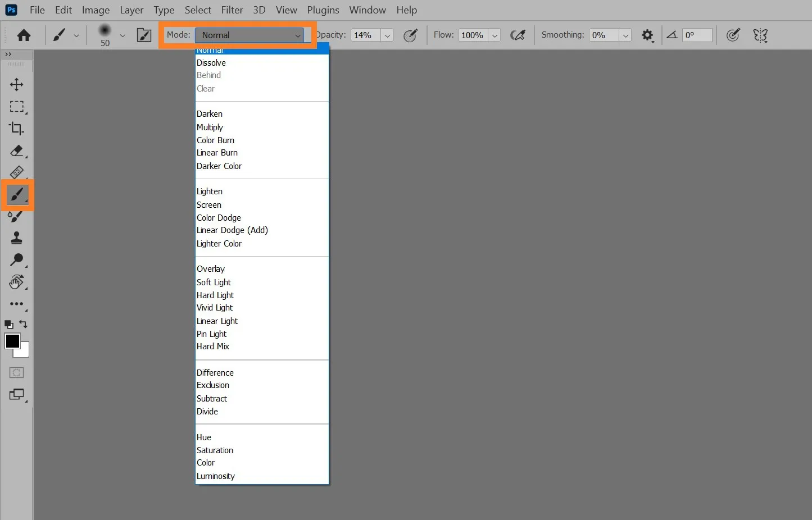Click the Opacity field showing 14%

pos(365,35)
